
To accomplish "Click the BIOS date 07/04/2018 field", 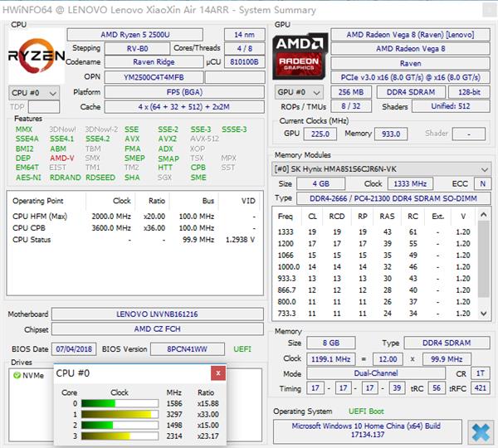I will tap(75, 349).
